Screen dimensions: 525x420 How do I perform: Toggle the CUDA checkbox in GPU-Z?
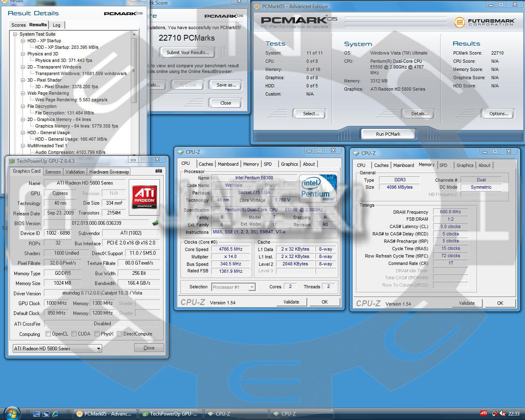tap(74, 334)
